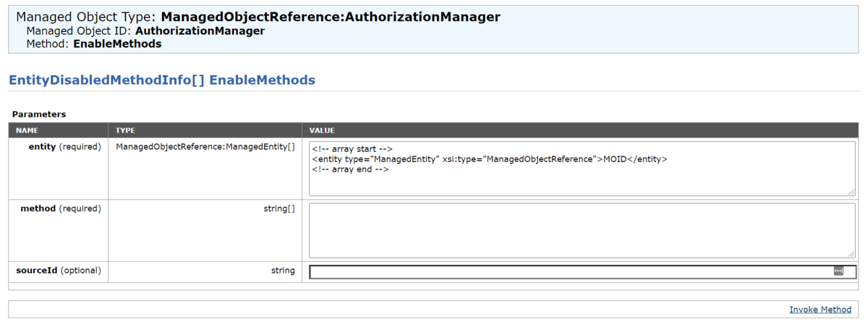The image size is (868, 330).
Task: Focus the sourceId string input field
Action: [582, 272]
